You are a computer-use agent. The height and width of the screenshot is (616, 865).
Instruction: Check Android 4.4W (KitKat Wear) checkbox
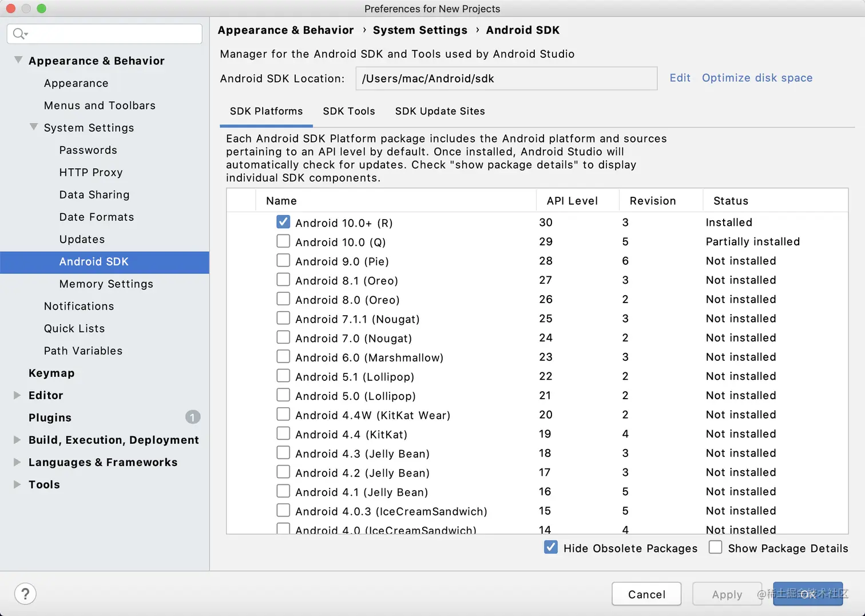[283, 414]
